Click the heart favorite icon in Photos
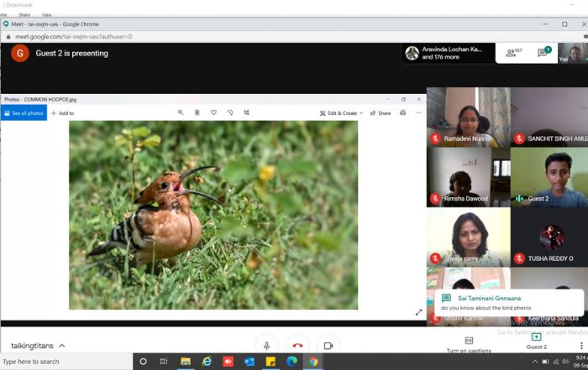Viewport: 588px width, 370px height. [213, 112]
